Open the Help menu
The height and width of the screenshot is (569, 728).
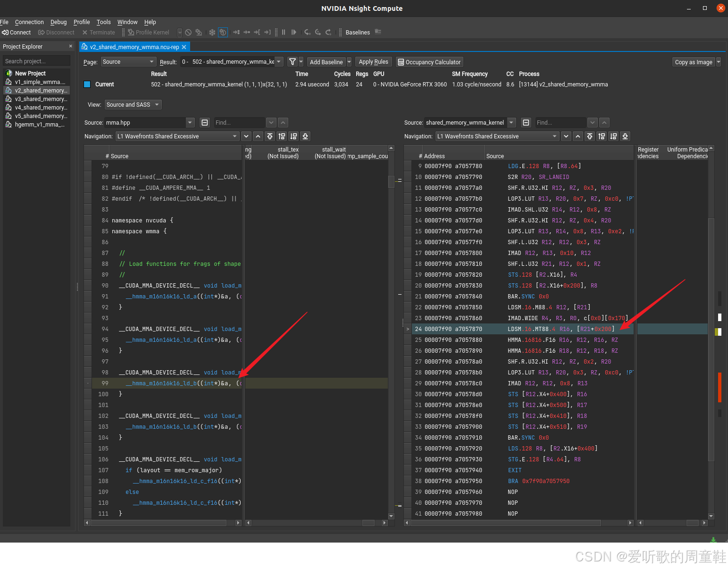(150, 22)
